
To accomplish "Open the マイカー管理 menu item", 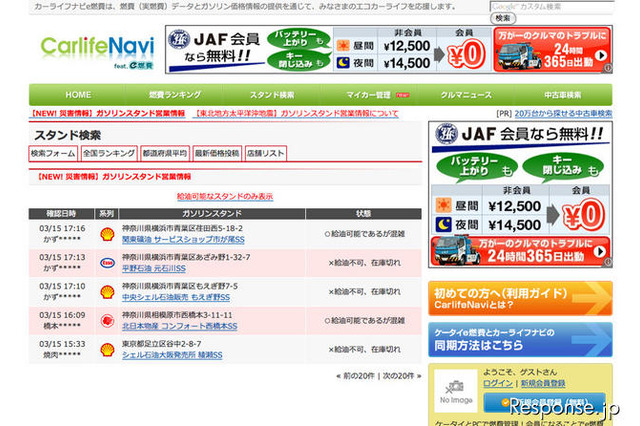I will pyautogui.click(x=369, y=95).
